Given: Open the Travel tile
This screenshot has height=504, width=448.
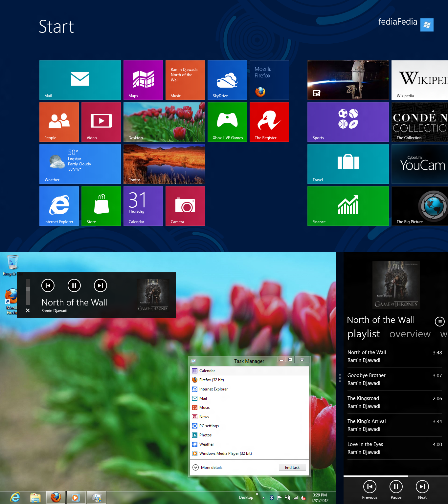Looking at the screenshot, I should pos(348,164).
